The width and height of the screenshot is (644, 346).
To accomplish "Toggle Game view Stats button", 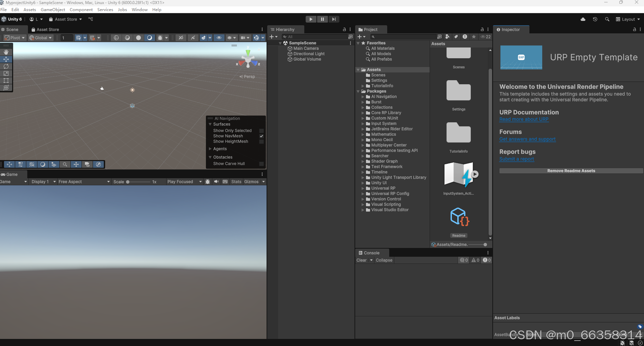I will click(x=236, y=182).
